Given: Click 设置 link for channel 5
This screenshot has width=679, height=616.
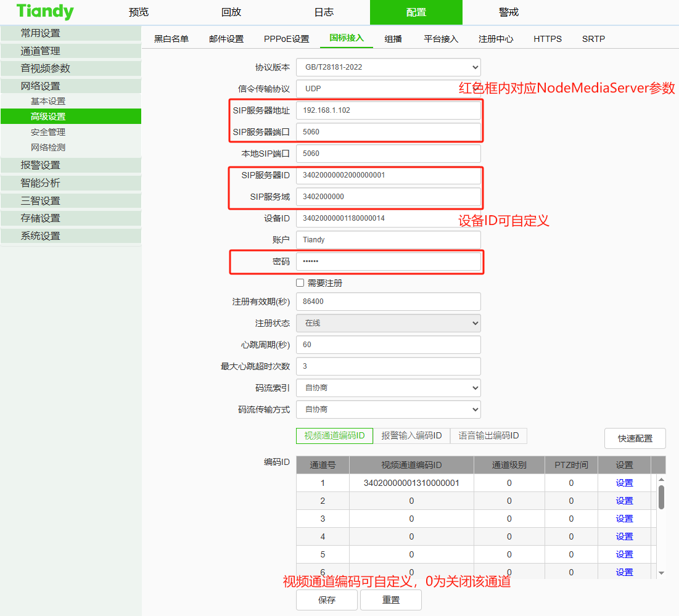Looking at the screenshot, I should pos(624,554).
